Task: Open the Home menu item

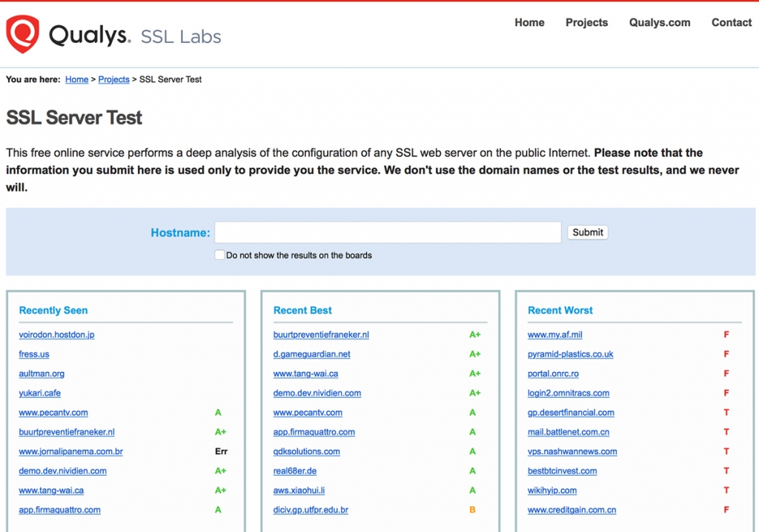Action: coord(528,22)
